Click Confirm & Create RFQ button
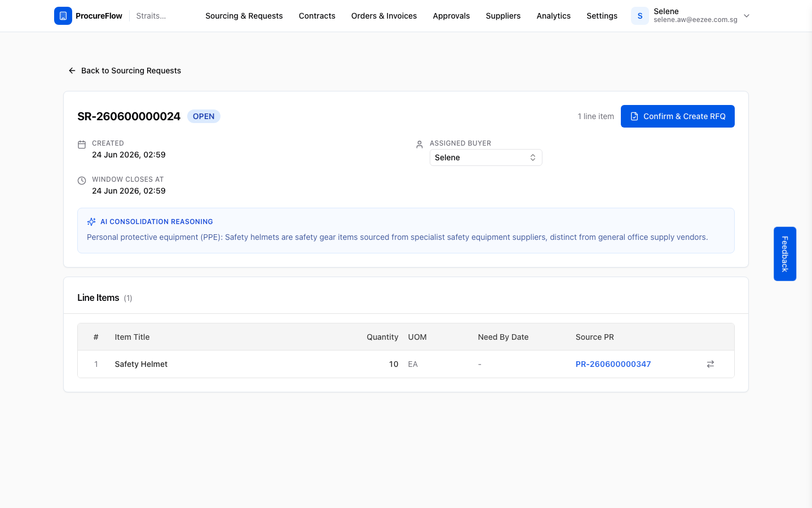The width and height of the screenshot is (812, 508). pyautogui.click(x=678, y=116)
